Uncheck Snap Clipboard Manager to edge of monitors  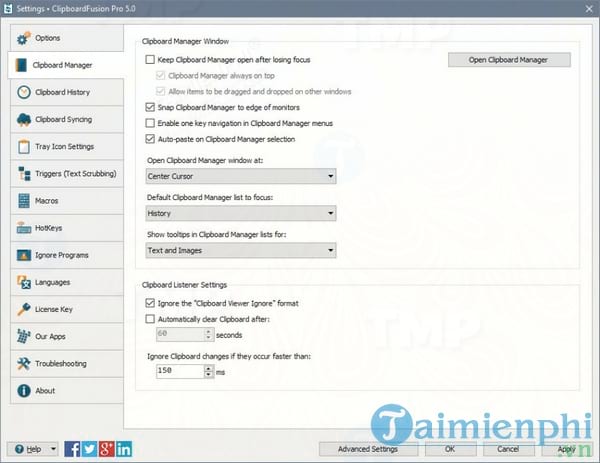(149, 107)
